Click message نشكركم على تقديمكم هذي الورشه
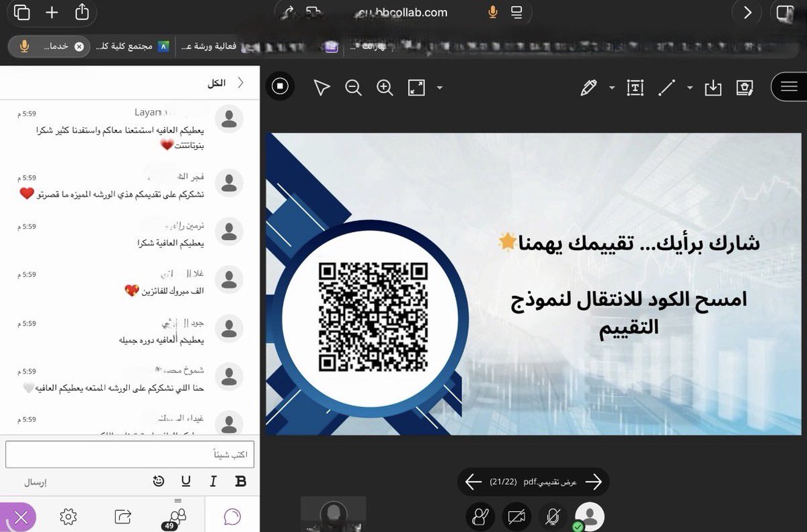This screenshot has height=532, width=807. 112,194
